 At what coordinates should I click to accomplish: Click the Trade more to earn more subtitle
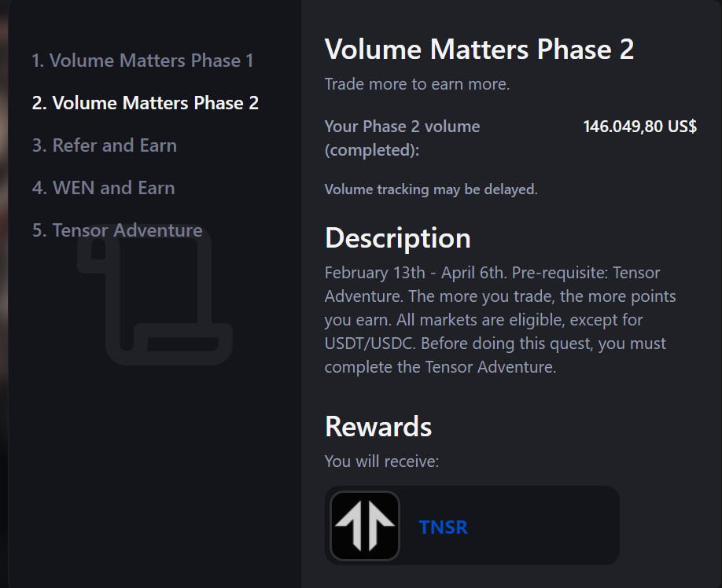coord(417,84)
